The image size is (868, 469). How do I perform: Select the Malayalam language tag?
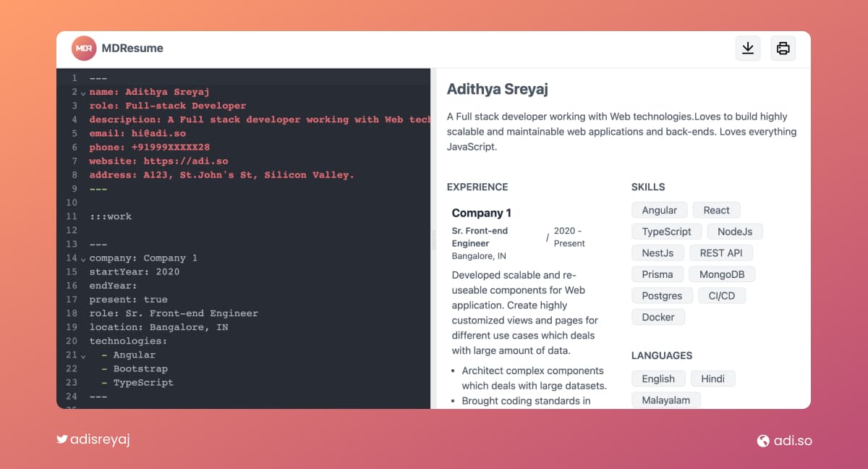[665, 400]
